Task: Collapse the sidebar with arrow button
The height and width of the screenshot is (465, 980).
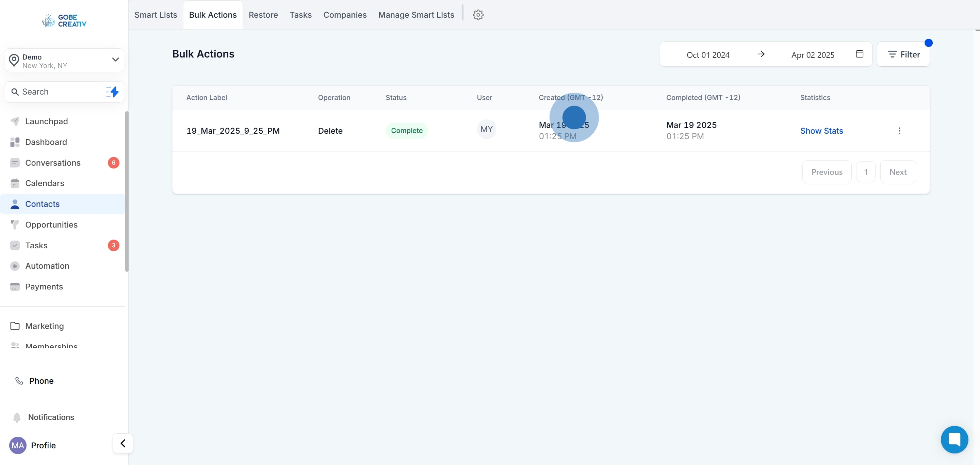Action: click(x=122, y=443)
